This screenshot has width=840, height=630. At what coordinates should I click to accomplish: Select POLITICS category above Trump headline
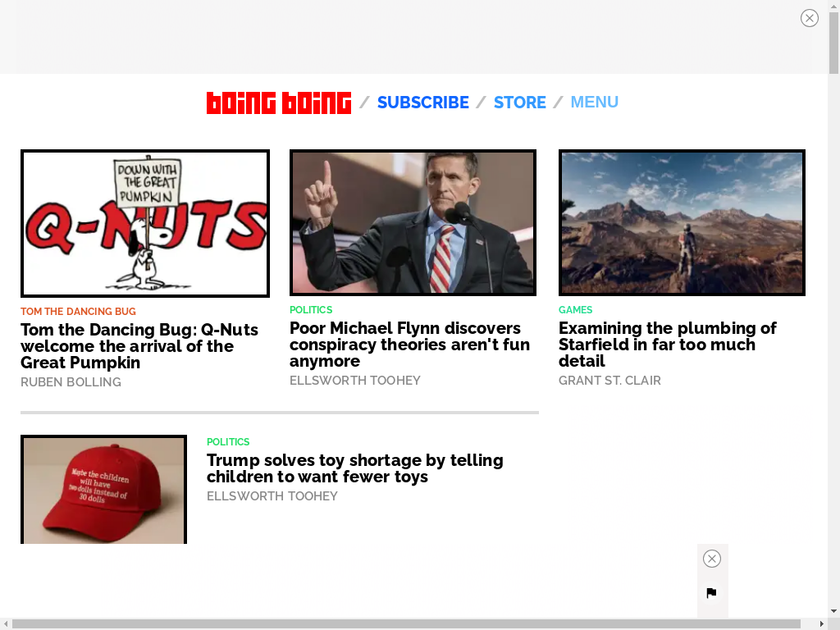point(228,442)
